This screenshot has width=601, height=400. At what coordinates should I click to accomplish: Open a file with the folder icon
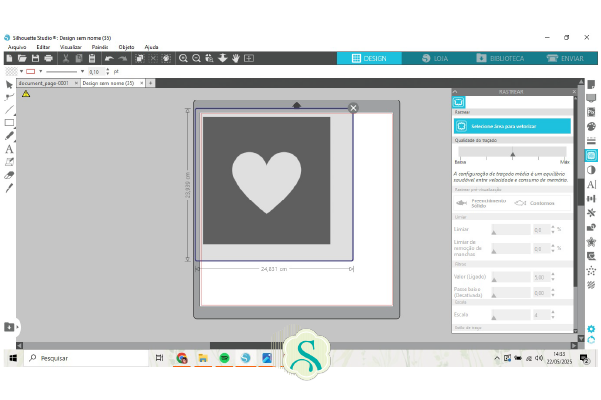tap(22, 58)
